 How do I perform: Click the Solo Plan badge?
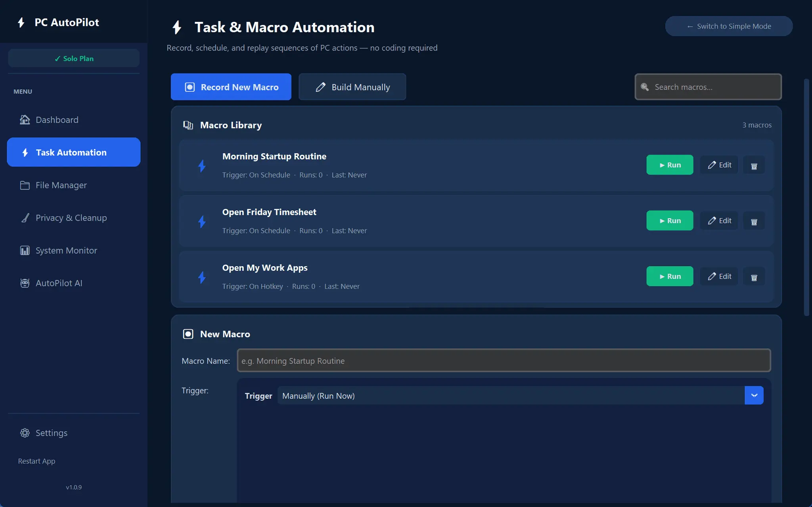(74, 58)
